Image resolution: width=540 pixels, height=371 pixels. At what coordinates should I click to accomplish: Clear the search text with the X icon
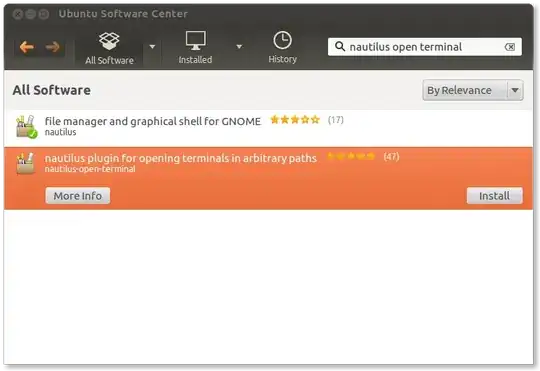[x=510, y=47]
